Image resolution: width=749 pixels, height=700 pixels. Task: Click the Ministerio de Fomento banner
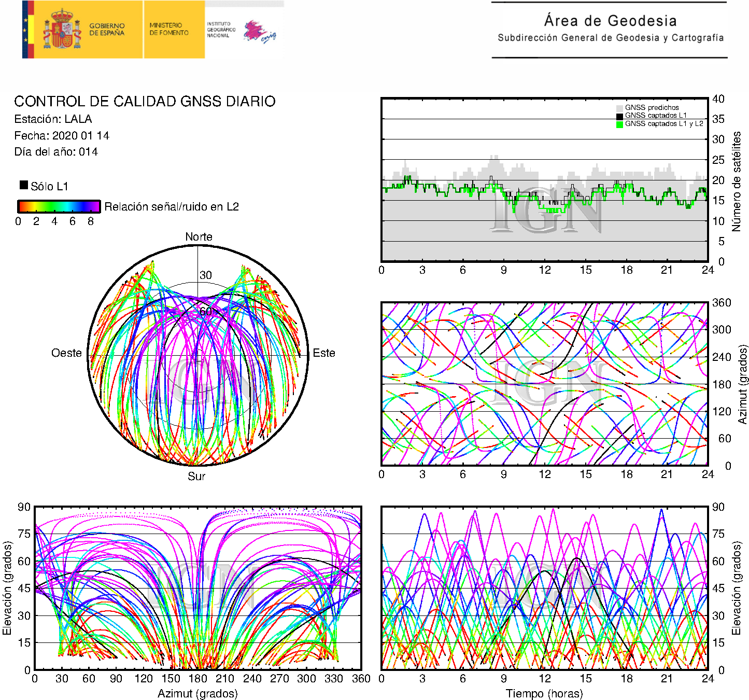[x=169, y=29]
